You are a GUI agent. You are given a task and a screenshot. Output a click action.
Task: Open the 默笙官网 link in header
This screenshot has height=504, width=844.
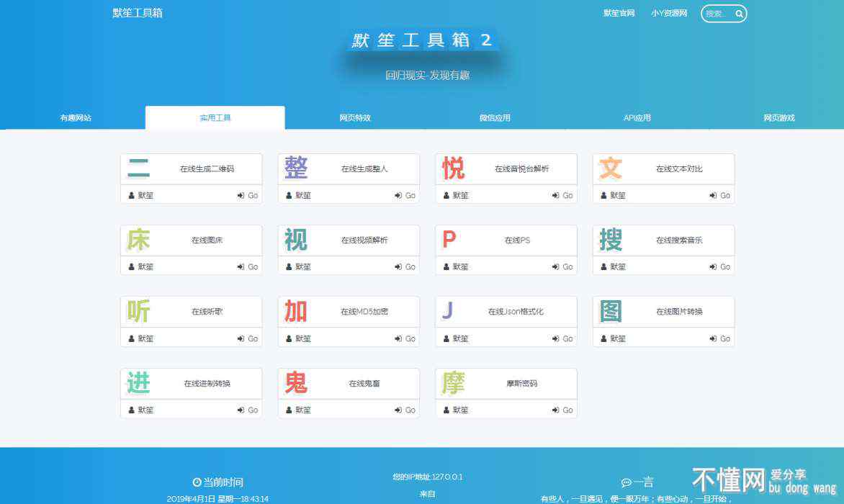click(x=619, y=14)
